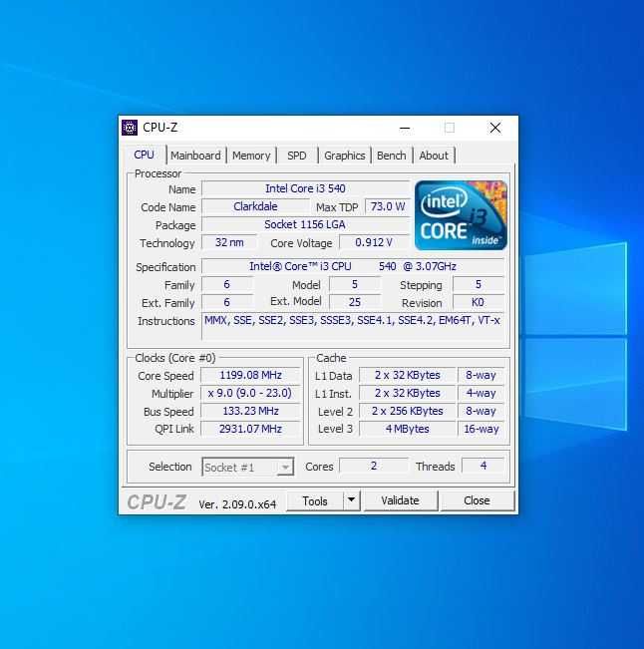Minimize the CPU-Z window
The height and width of the screenshot is (649, 644).
coord(405,128)
